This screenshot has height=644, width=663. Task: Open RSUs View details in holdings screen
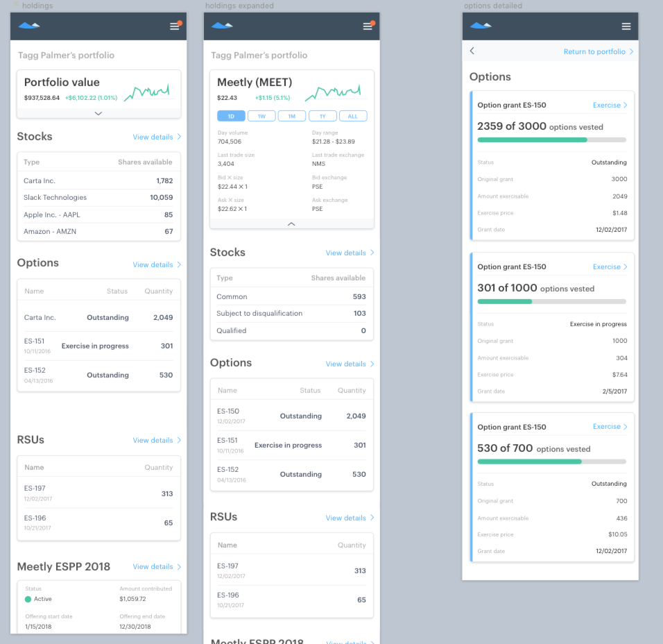click(x=157, y=440)
